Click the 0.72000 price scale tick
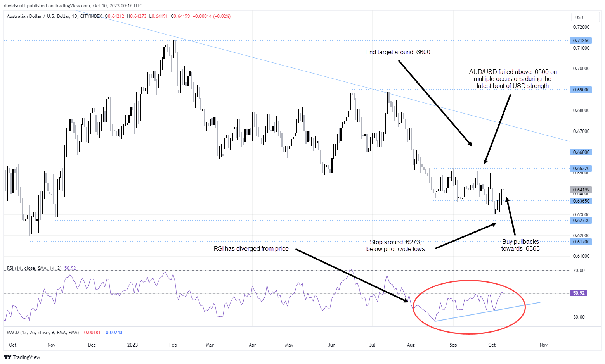605x364 pixels. [581, 27]
